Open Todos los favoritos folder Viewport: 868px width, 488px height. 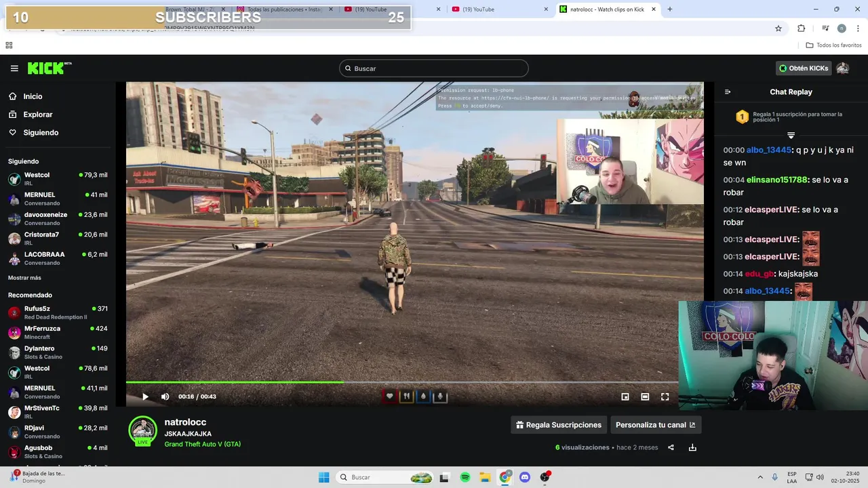833,45
